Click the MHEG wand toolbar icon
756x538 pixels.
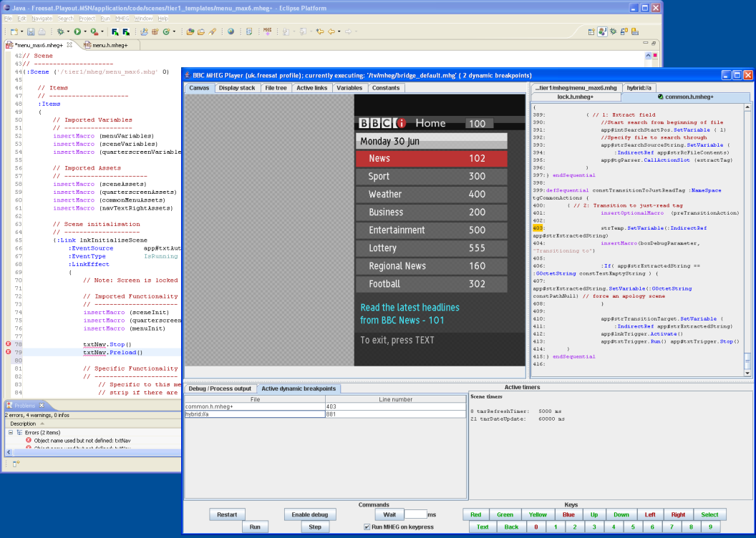[268, 31]
